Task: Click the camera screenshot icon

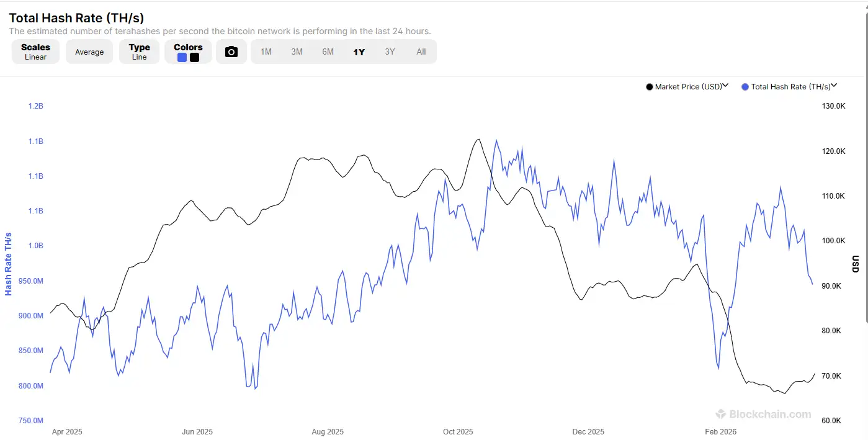Action: [x=231, y=52]
